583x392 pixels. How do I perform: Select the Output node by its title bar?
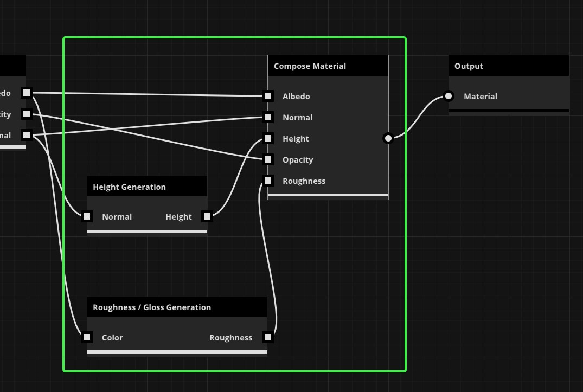pyautogui.click(x=508, y=66)
